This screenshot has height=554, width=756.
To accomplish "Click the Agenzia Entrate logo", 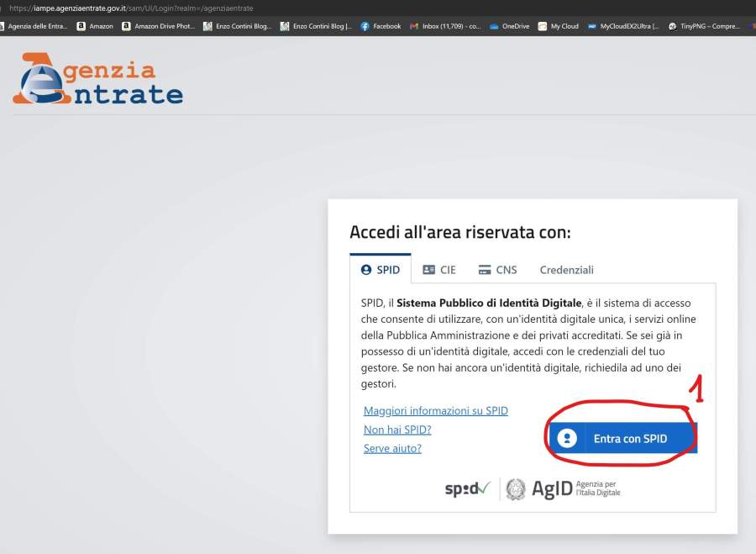I will 97,79.
